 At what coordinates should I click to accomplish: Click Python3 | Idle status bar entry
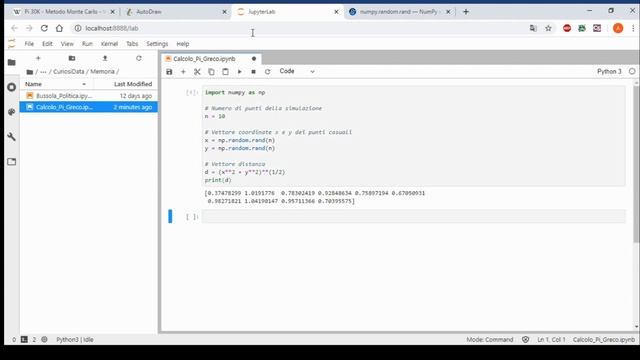pyautogui.click(x=75, y=340)
